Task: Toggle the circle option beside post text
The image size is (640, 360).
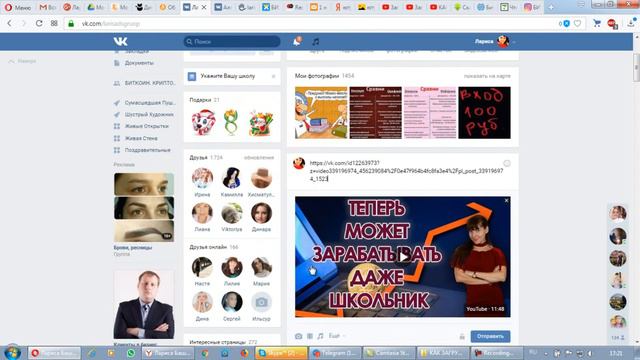Action: click(507, 163)
